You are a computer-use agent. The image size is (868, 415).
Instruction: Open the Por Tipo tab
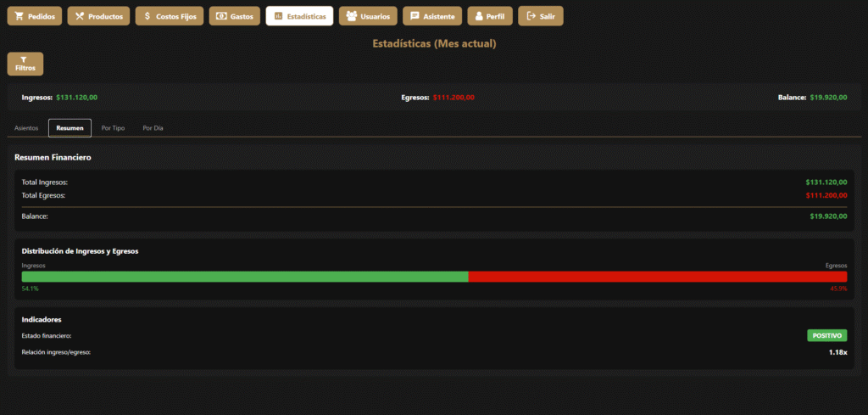click(113, 128)
